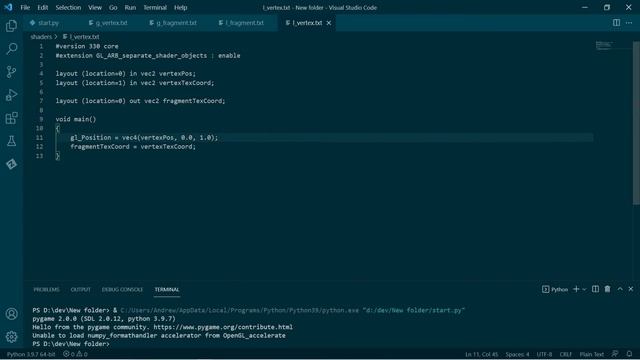Viewport: 640px width, 360px height.
Task: Open the Manage gear settings icon
Action: pyautogui.click(x=11, y=337)
